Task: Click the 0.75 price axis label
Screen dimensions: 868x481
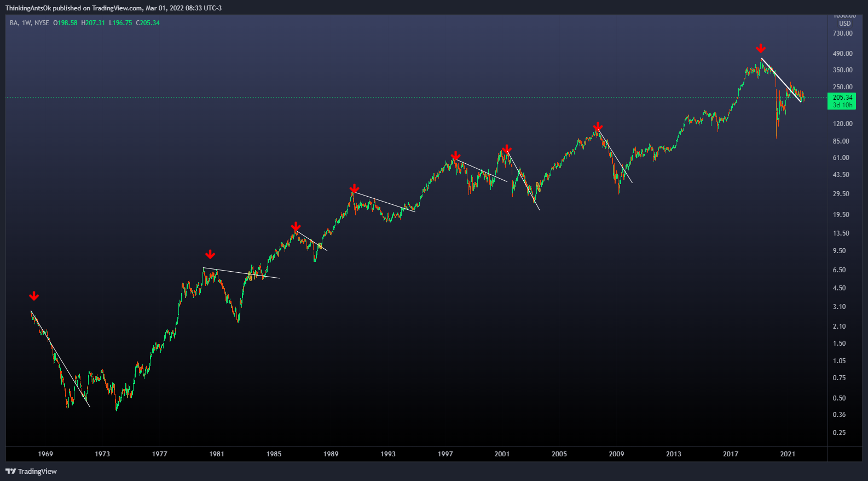Action: point(840,378)
